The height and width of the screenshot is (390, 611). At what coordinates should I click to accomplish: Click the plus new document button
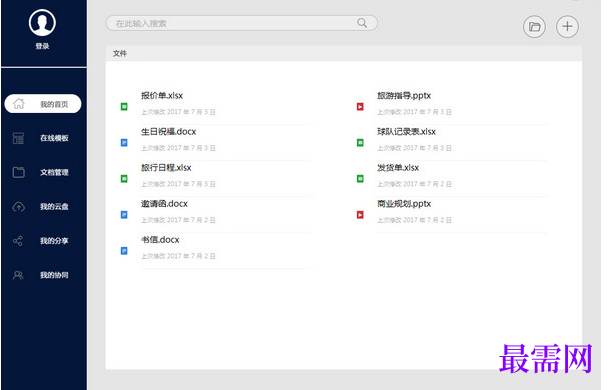click(x=567, y=27)
